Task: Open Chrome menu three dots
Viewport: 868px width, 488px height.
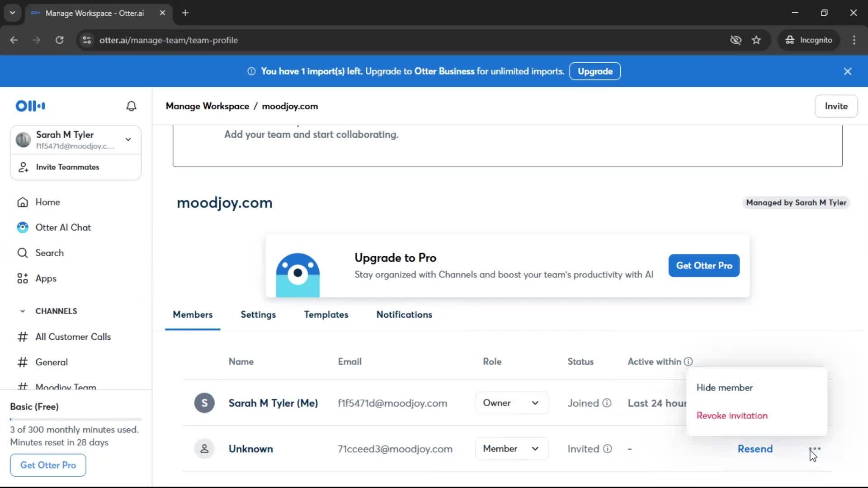Action: (x=854, y=40)
